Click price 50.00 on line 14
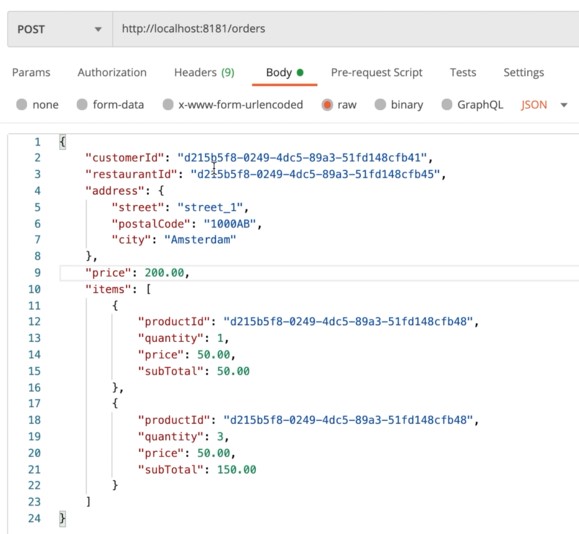Viewport: 579px width, 534px height. 213,355
